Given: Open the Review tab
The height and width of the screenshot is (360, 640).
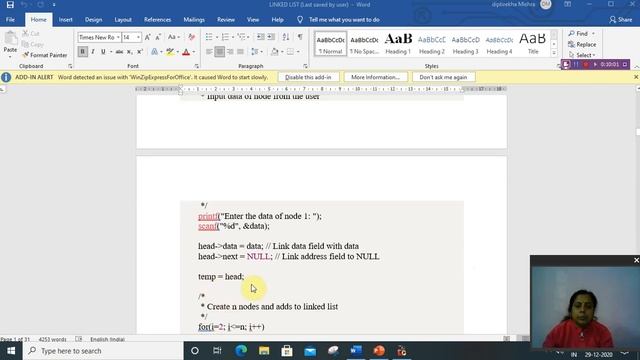Looking at the screenshot, I should tap(226, 20).
